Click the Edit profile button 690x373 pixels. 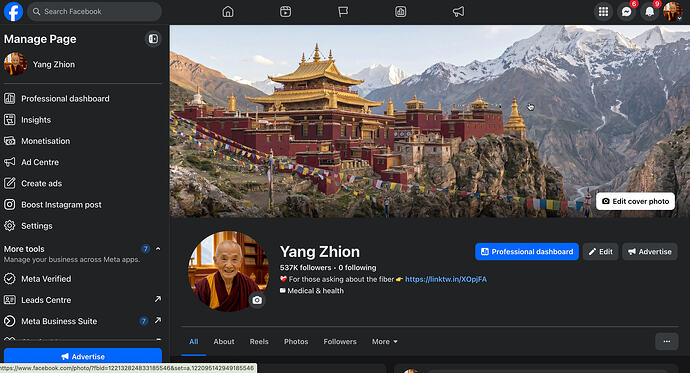(601, 252)
